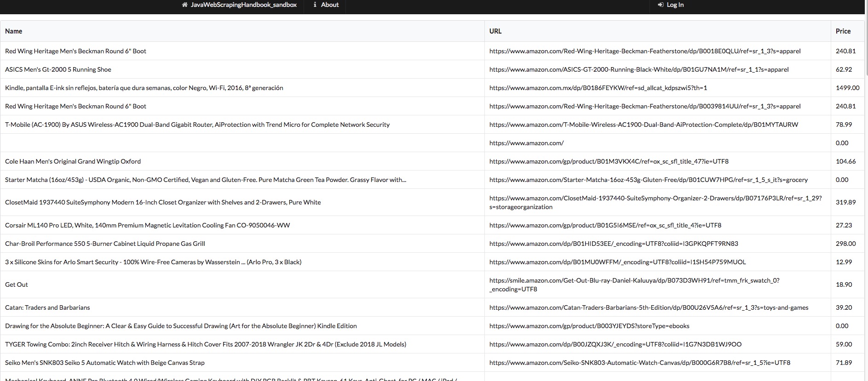The width and height of the screenshot is (868, 381).
Task: Click the Kindle amazon.com.mx URL cell
Action: tap(598, 88)
